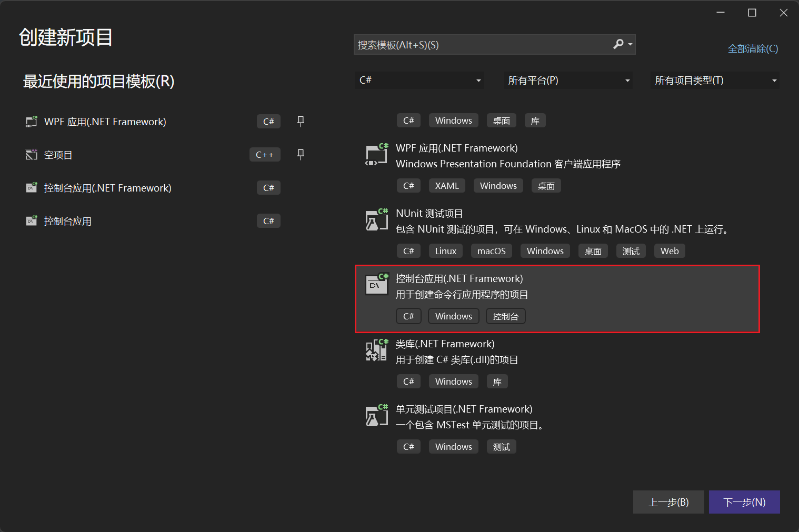Open the 所有项目类型(T) dropdown
Screen dimensions: 799x532
(715, 80)
